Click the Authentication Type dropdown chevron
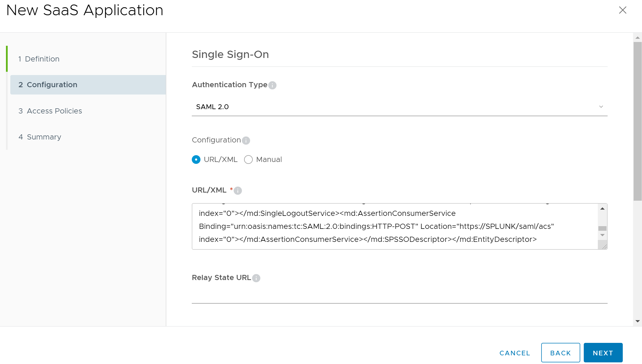 601,107
